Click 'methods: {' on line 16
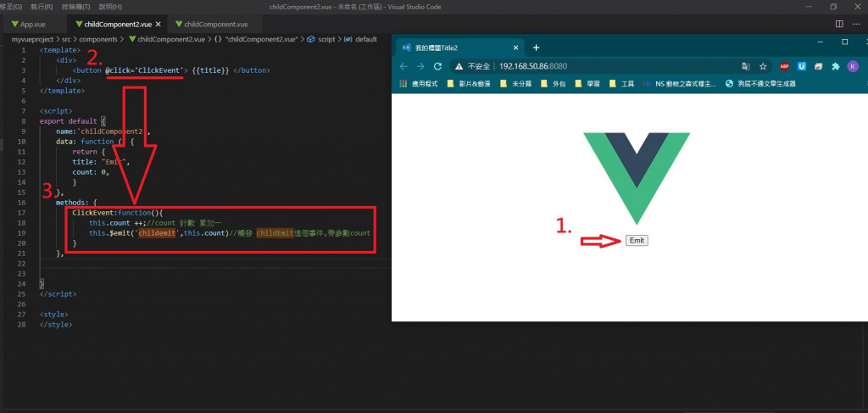Viewport: 868px width, 413px height. (x=76, y=202)
